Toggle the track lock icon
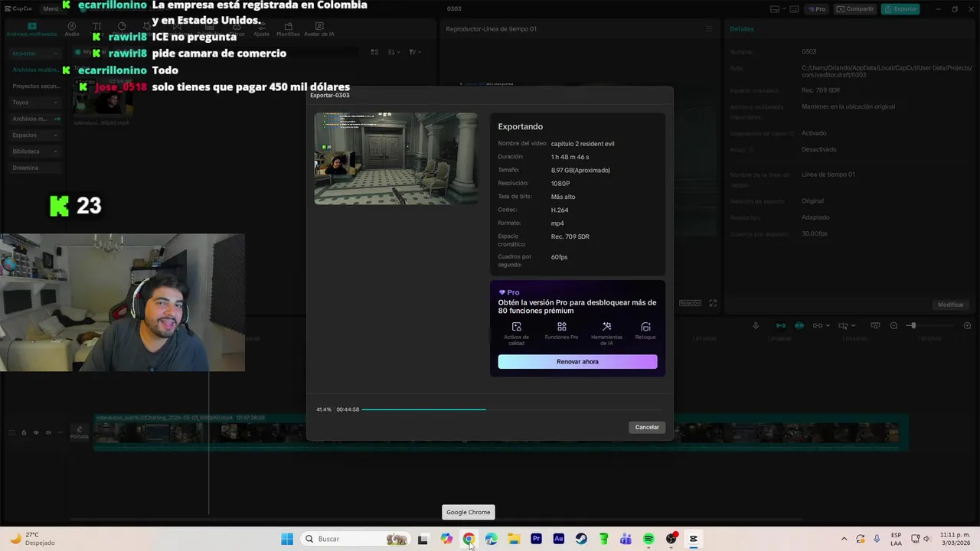The image size is (980, 551). coord(24,432)
